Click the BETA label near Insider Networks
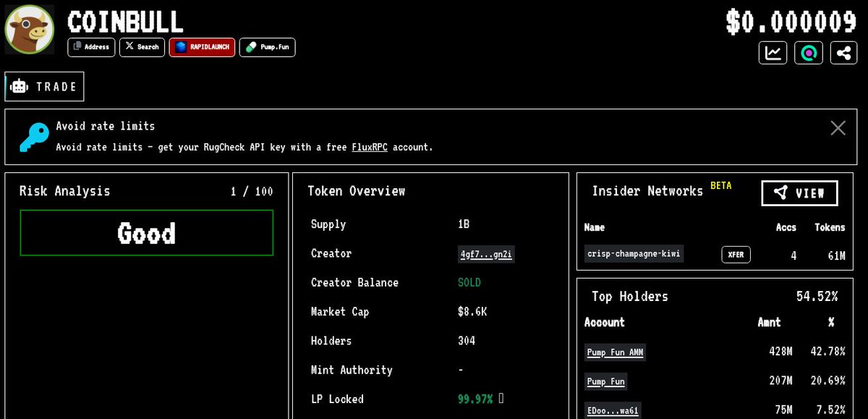The image size is (868, 419). 720,186
